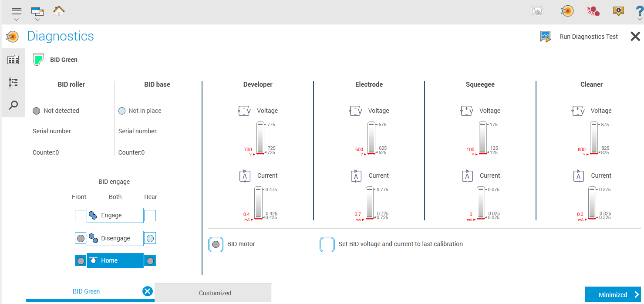Toggle the Front Engage checkbox
The height and width of the screenshot is (304, 644).
80,215
